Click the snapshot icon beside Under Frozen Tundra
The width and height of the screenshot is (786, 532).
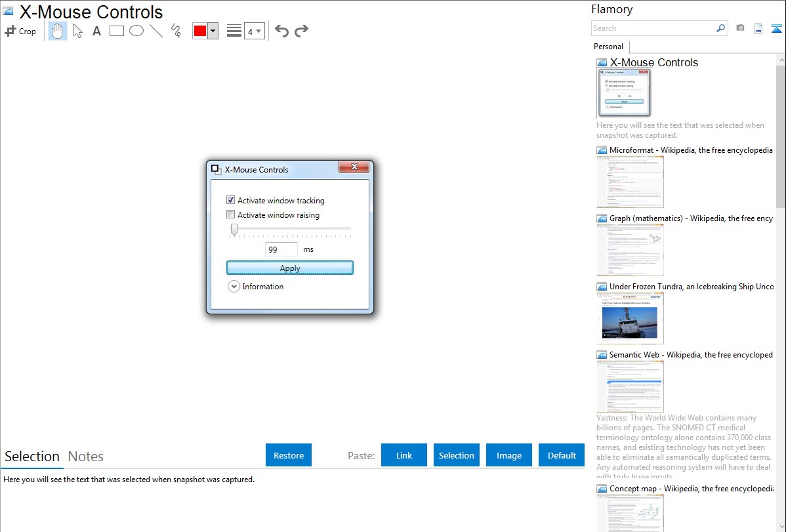[x=602, y=287]
